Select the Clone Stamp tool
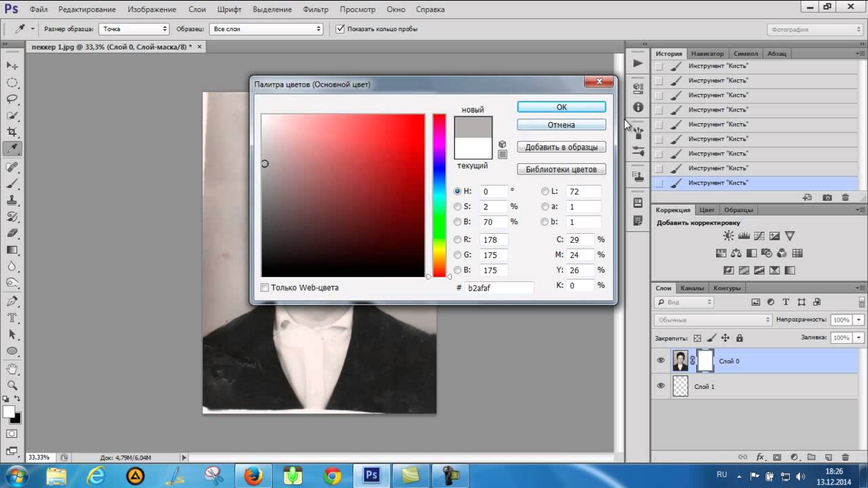This screenshot has width=868, height=488. [x=12, y=201]
